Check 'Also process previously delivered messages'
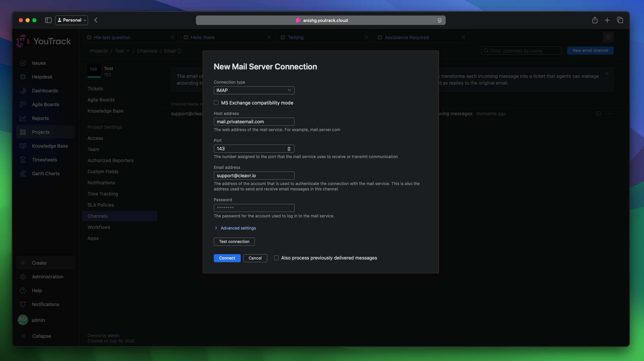 (276, 258)
